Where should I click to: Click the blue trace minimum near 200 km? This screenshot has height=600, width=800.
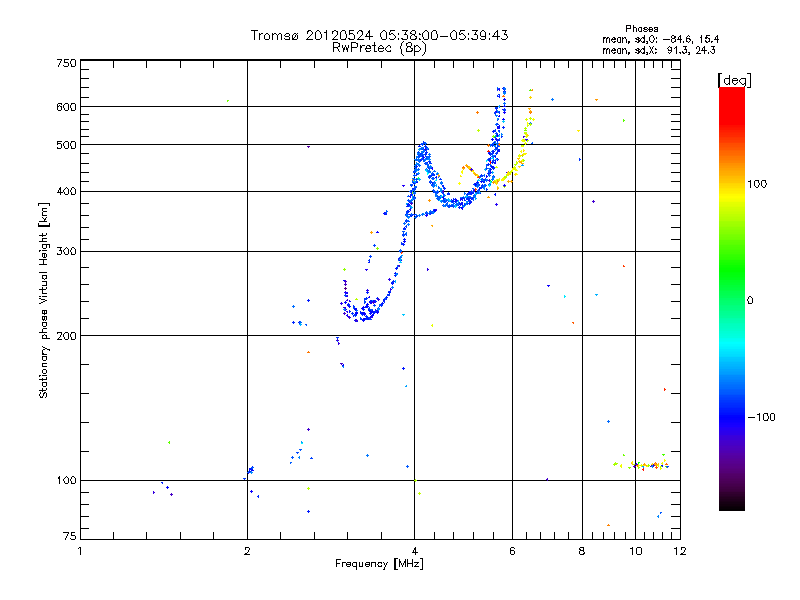pyautogui.click(x=362, y=311)
